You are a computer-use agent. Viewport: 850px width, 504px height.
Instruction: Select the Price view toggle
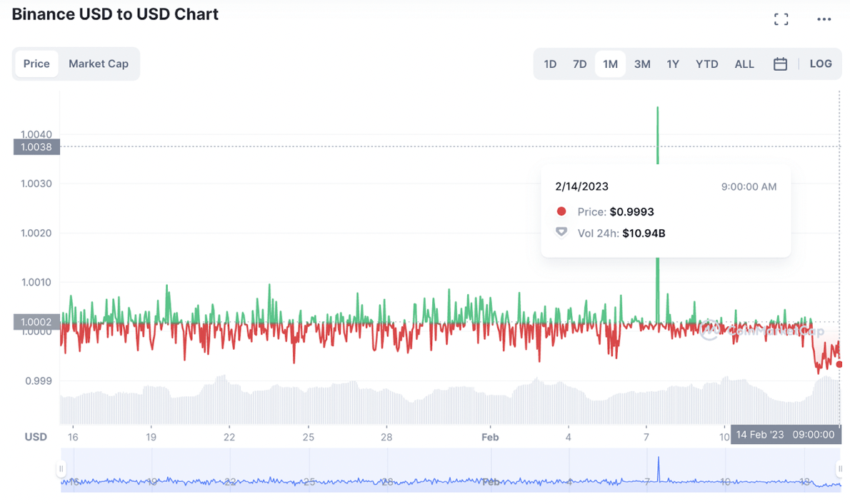click(x=36, y=64)
